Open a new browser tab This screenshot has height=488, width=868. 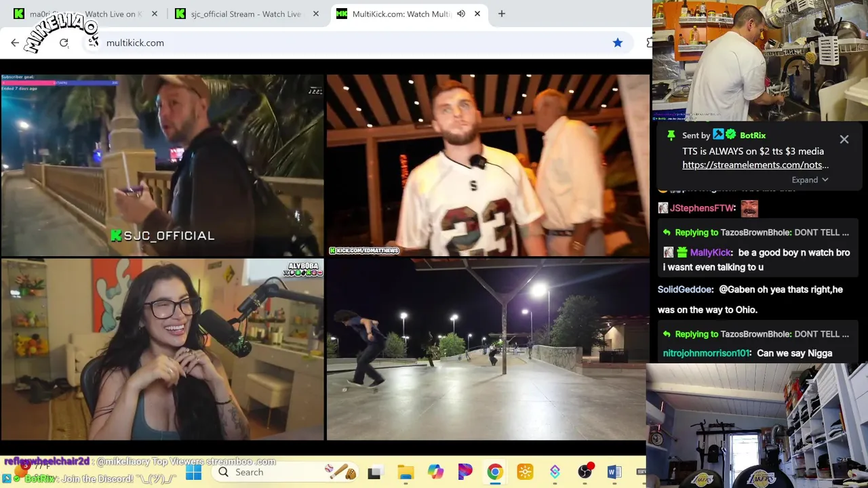[x=502, y=14]
